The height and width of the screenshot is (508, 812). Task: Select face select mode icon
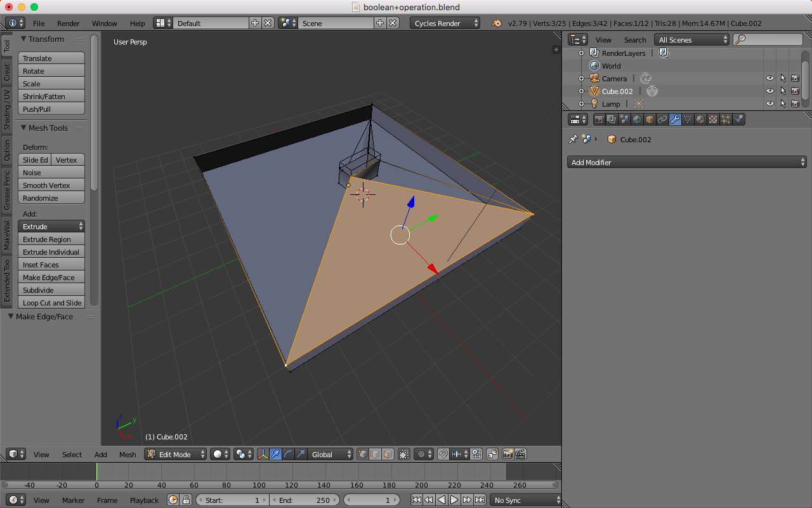[387, 454]
